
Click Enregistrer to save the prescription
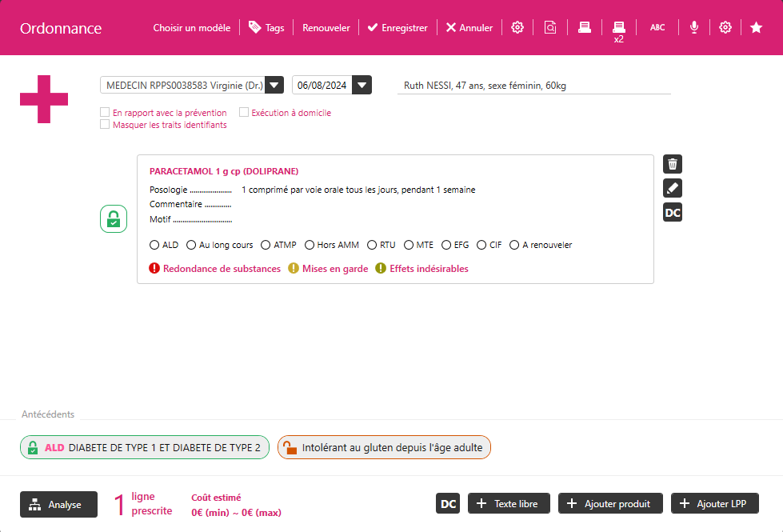pyautogui.click(x=397, y=28)
